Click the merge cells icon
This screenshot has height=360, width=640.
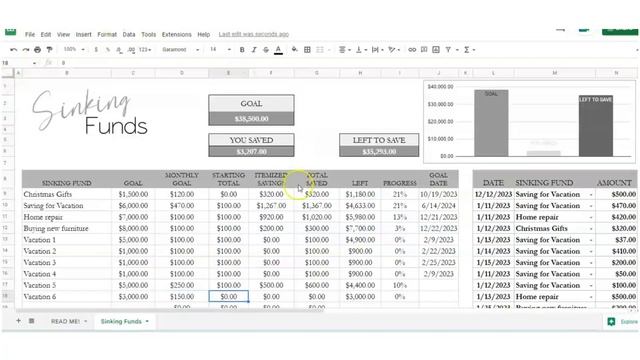(320, 50)
